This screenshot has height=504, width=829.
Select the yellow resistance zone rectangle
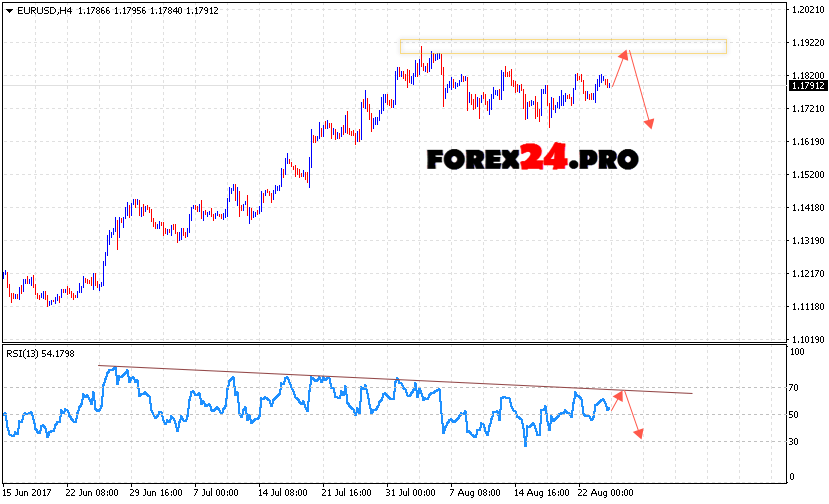562,46
